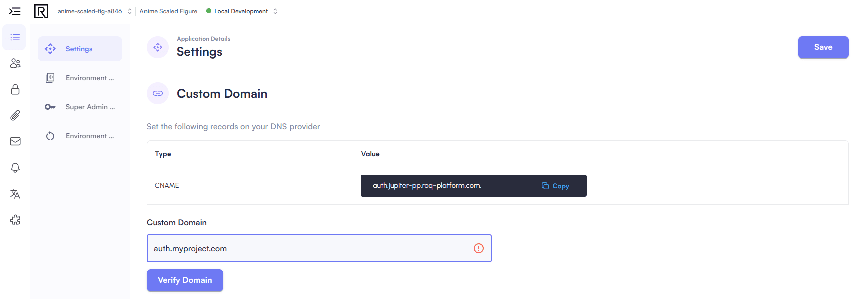
Task: Click the ROQ logo icon
Action: (x=41, y=11)
